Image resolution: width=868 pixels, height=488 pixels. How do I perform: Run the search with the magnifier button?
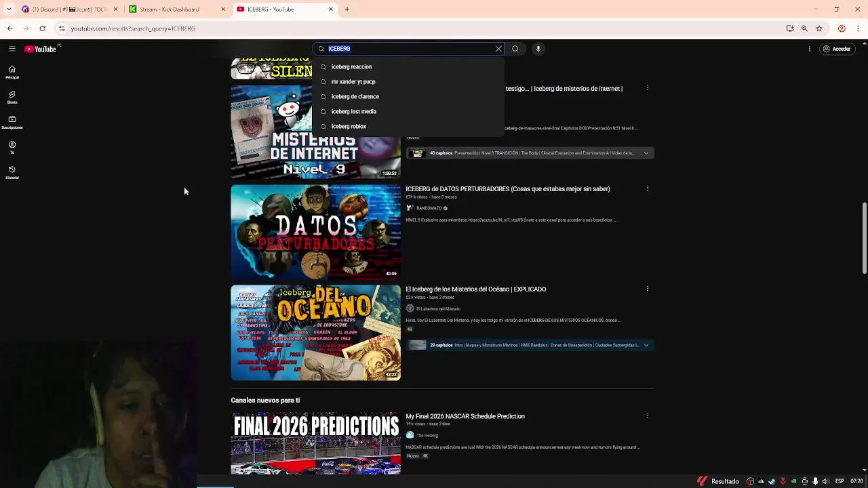click(515, 49)
